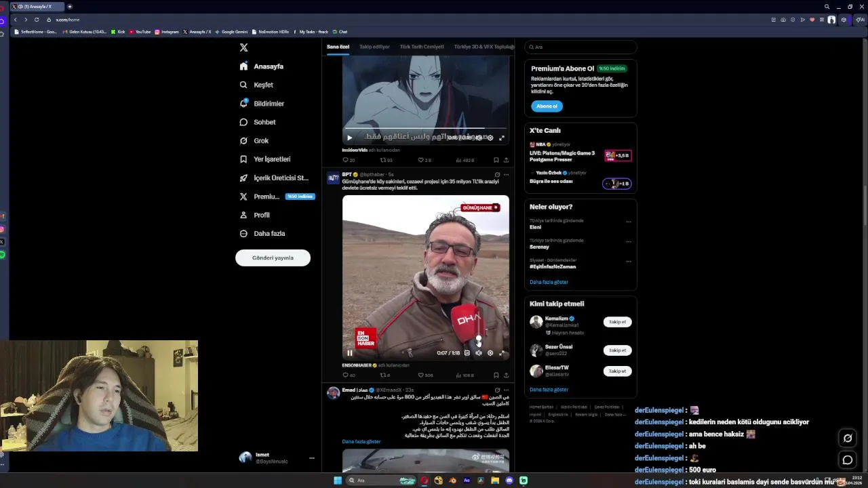Viewport: 868px width, 488px height.
Task: Follow Kemalizm account
Action: [x=617, y=322]
